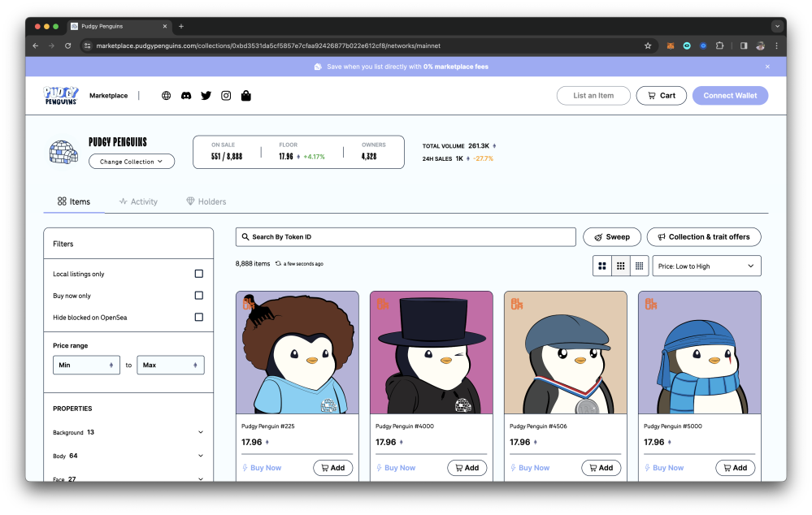Open the browser extensions puzzle icon
The image size is (812, 515).
click(x=719, y=45)
